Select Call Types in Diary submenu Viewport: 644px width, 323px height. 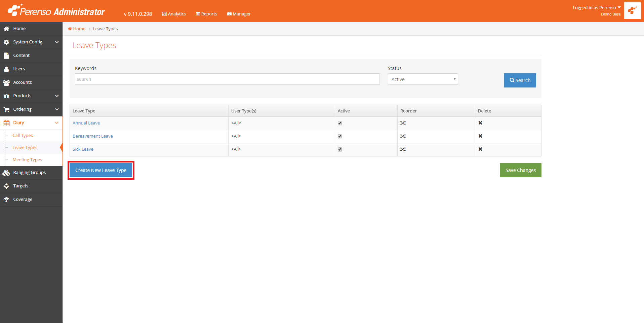23,136
